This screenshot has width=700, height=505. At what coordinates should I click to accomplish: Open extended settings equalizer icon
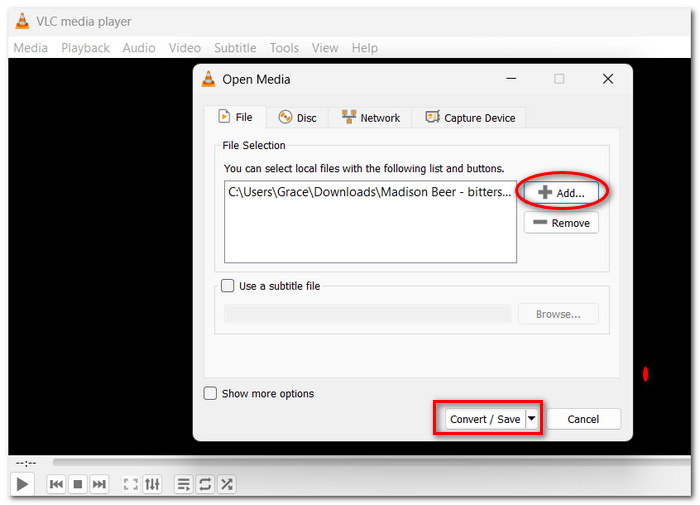pyautogui.click(x=152, y=484)
